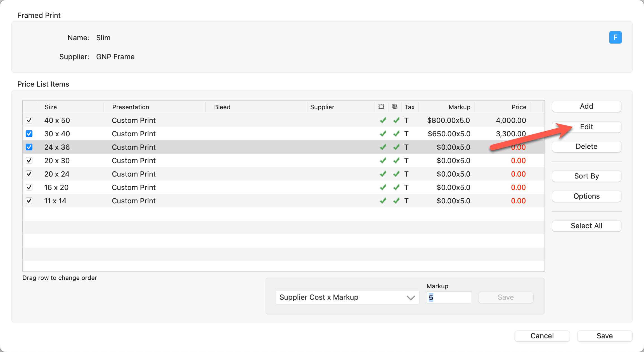Click into the Markup input field
644x352 pixels.
(x=449, y=297)
